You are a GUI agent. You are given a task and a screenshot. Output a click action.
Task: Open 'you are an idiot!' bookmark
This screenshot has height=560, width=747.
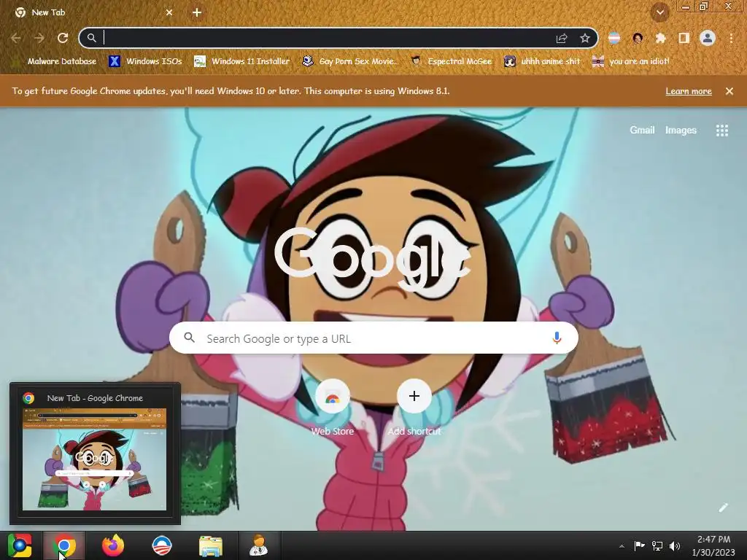click(x=631, y=61)
